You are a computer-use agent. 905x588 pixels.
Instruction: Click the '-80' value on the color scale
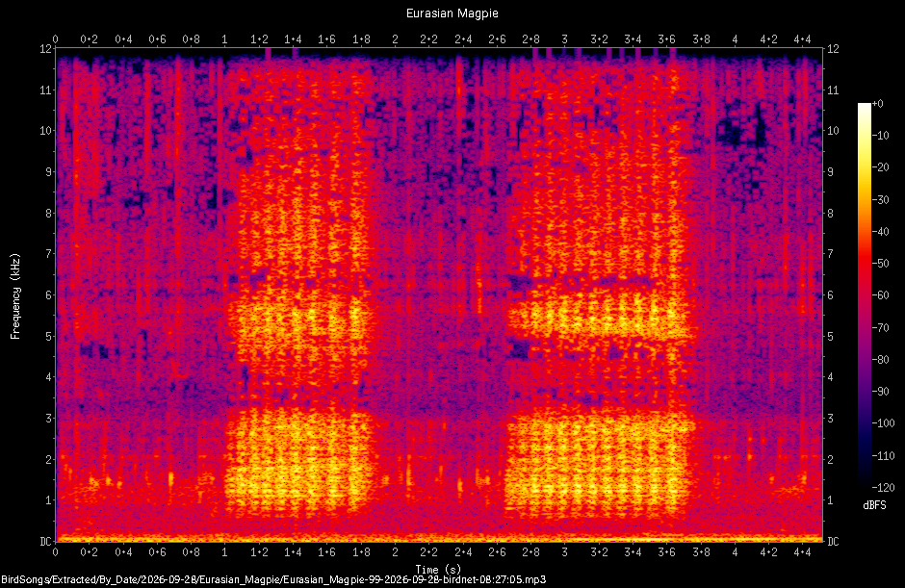click(881, 360)
